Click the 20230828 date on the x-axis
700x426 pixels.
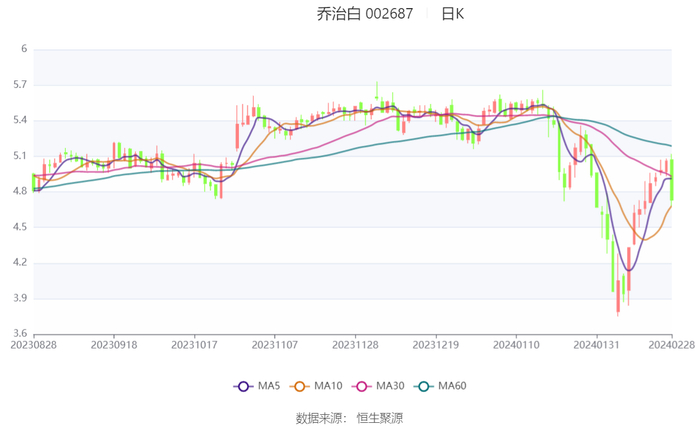[x=34, y=345]
